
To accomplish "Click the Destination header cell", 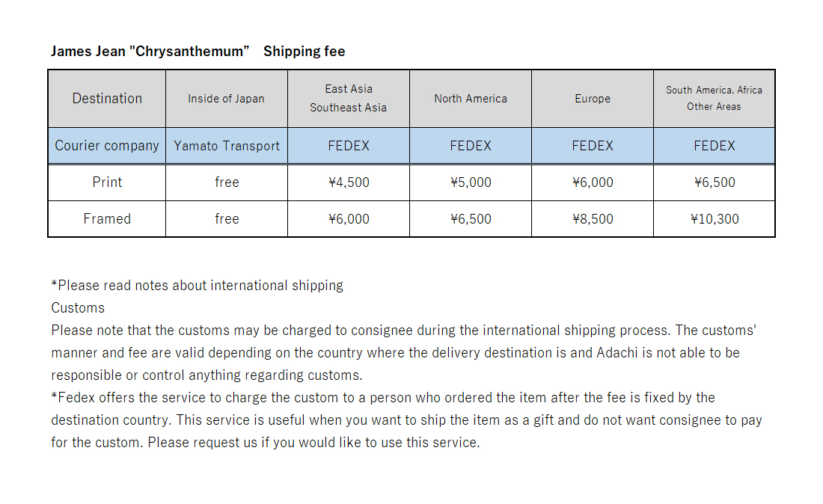I will point(107,99).
